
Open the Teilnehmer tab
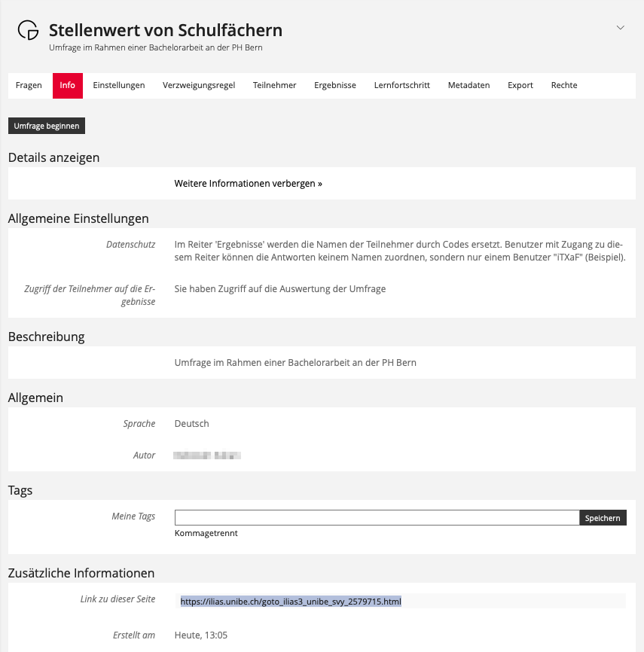click(x=275, y=85)
